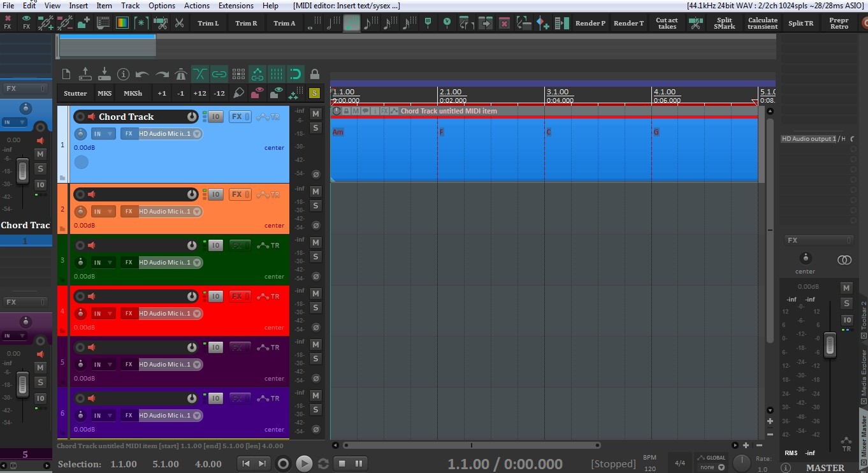868x473 pixels.
Task: Toggle item grouping link button
Action: (219, 74)
